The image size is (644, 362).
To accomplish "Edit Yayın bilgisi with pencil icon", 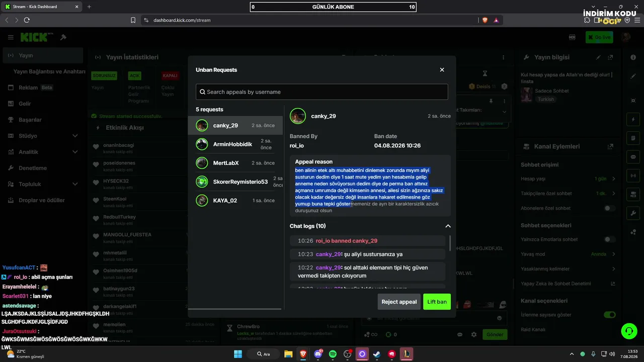I will coord(598,57).
